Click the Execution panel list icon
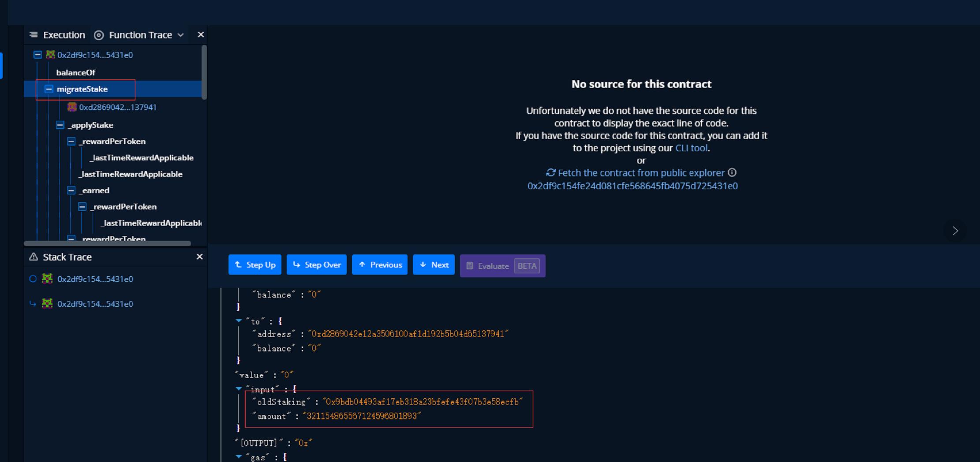Image resolution: width=980 pixels, height=462 pixels. click(x=34, y=35)
